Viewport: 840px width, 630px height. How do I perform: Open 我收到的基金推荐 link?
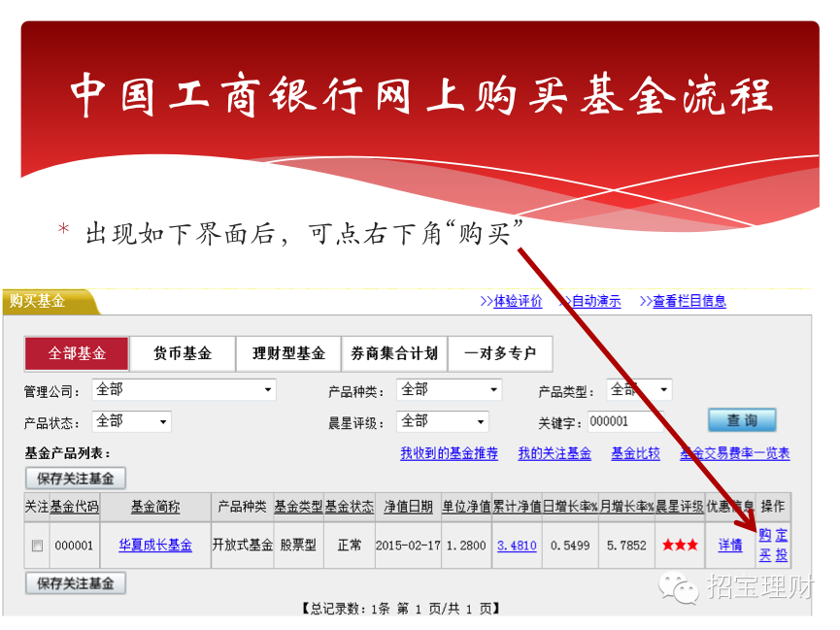click(x=449, y=453)
